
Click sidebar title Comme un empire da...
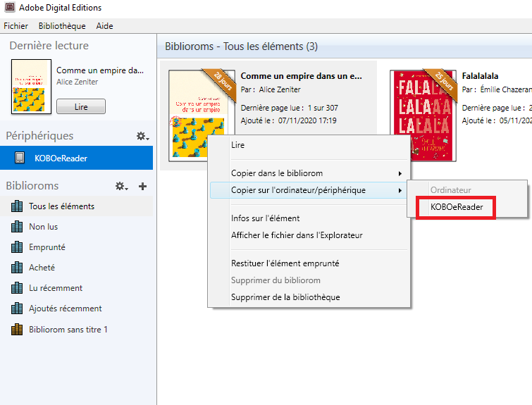(100, 70)
